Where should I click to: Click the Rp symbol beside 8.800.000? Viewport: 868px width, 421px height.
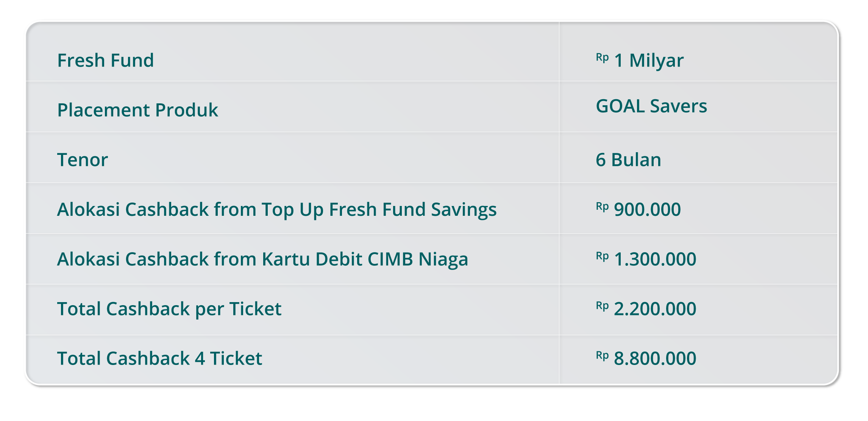(602, 356)
